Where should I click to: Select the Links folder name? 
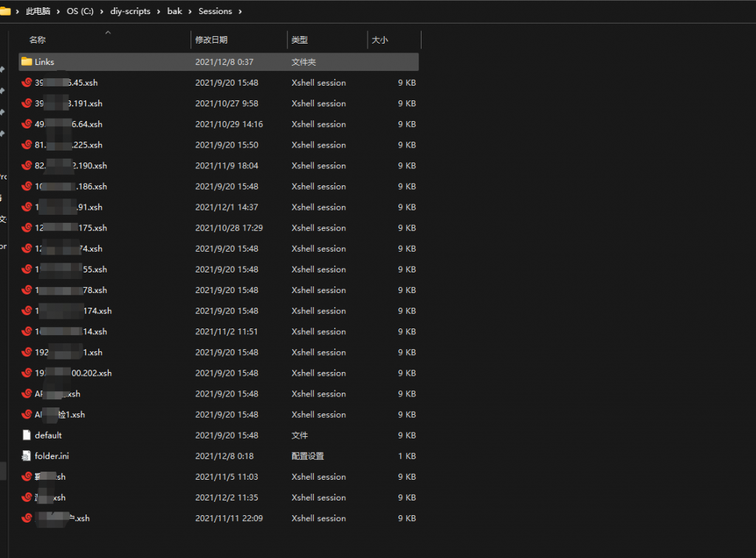coord(44,62)
